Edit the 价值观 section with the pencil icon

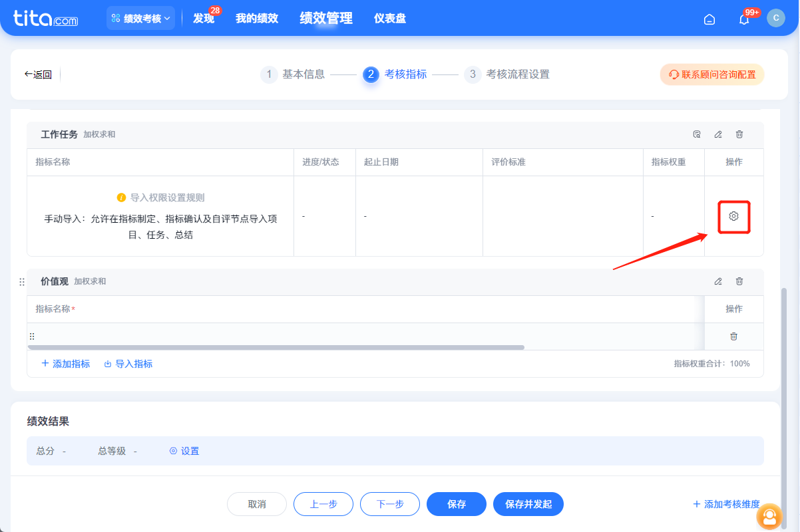[x=717, y=281]
